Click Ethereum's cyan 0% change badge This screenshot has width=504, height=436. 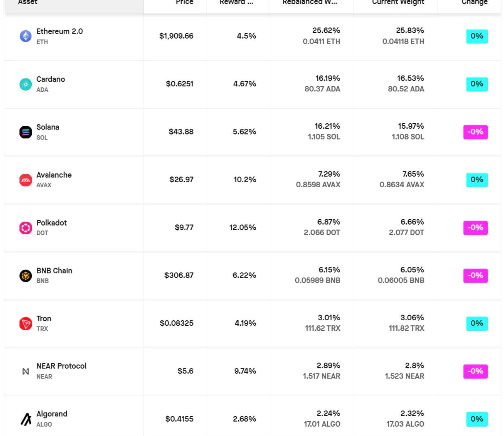(477, 36)
